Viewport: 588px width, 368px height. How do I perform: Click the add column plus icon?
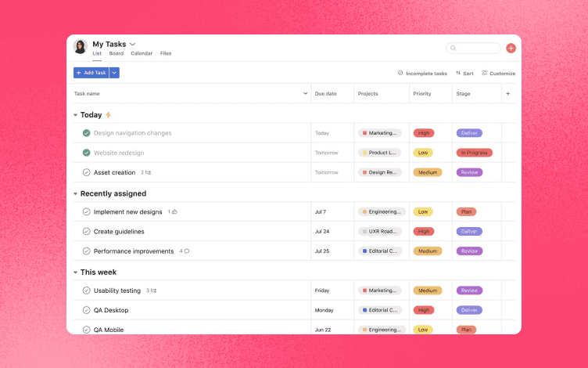[x=507, y=93]
